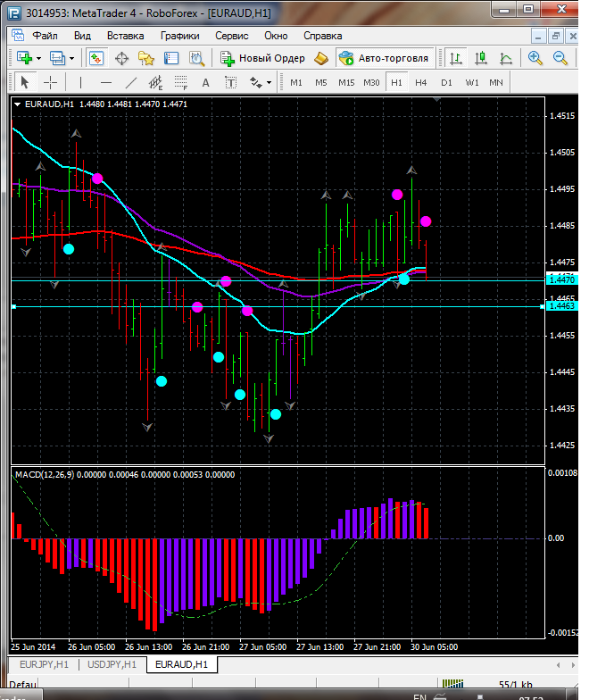Viewport: 589px width, 700px height.
Task: Click the Новый Ордер button
Action: point(262,58)
